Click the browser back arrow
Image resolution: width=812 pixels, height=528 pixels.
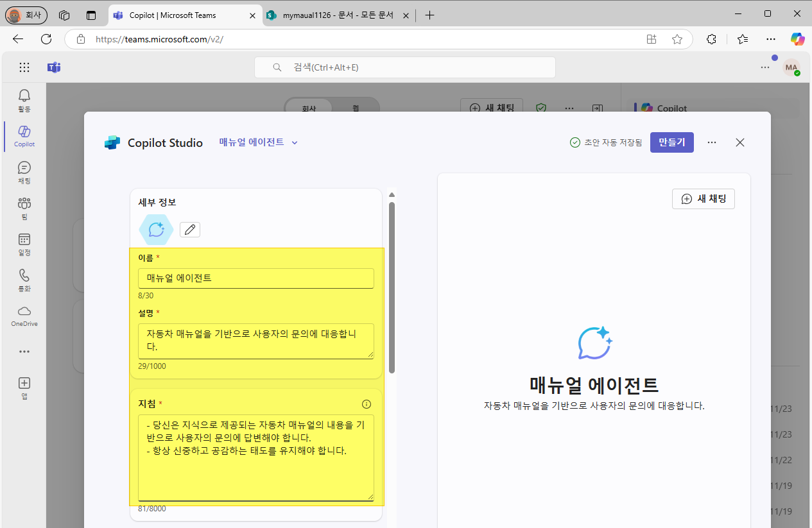pos(18,39)
